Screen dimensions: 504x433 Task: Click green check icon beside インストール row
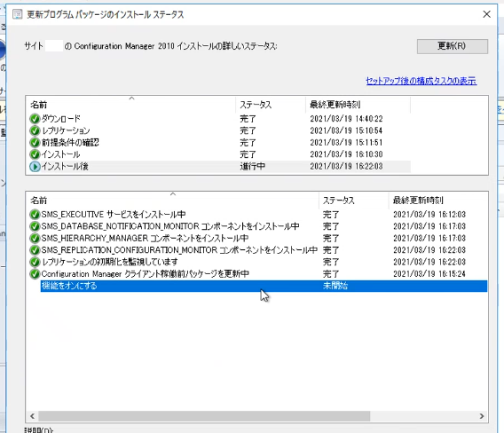pyautogui.click(x=35, y=154)
